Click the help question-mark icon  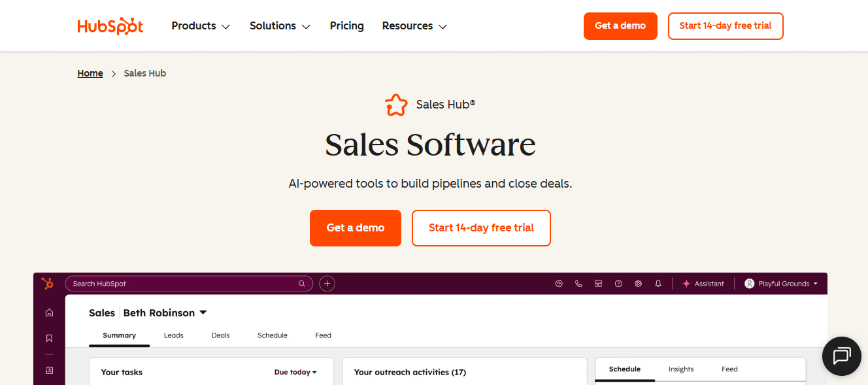click(x=618, y=283)
